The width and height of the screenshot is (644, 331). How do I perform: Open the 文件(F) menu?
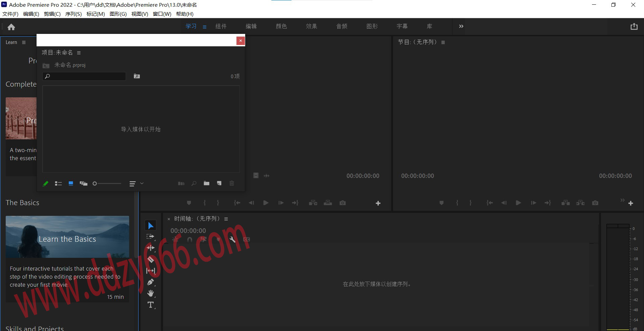coord(10,14)
